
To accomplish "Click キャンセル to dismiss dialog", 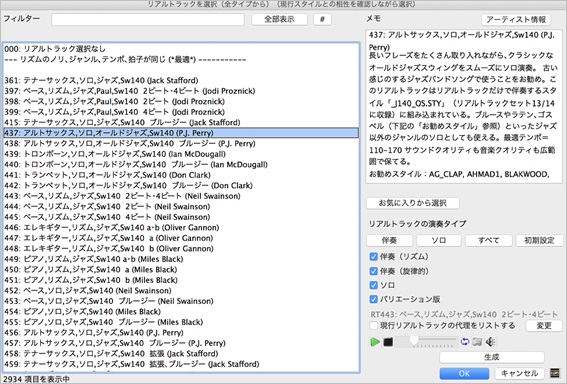I will coord(519,374).
